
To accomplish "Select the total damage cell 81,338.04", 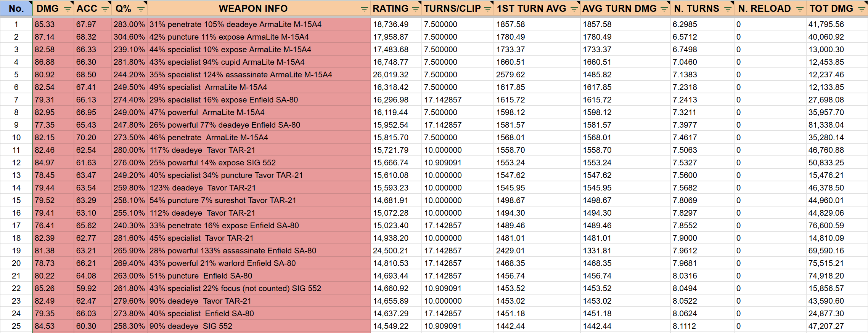I will 836,125.
